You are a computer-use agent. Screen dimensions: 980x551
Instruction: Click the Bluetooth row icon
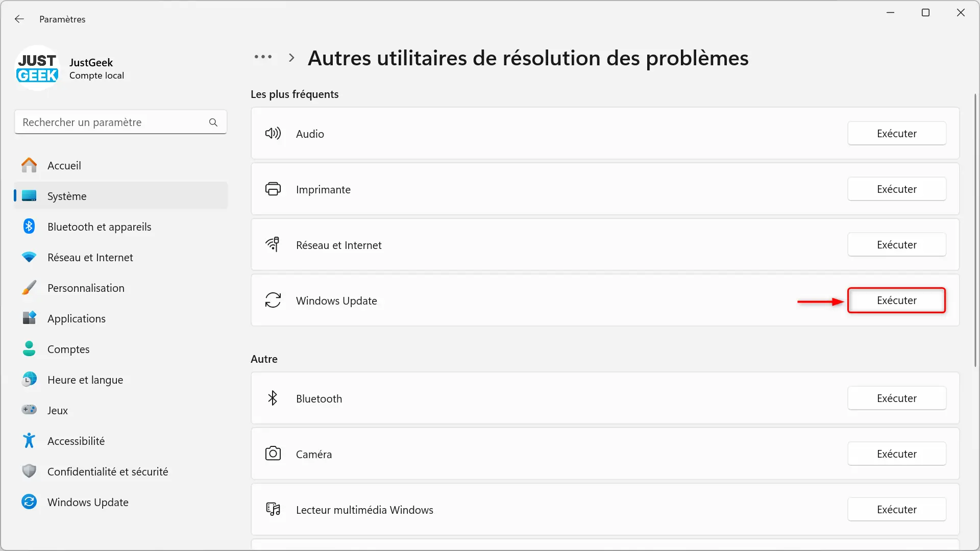pyautogui.click(x=273, y=398)
